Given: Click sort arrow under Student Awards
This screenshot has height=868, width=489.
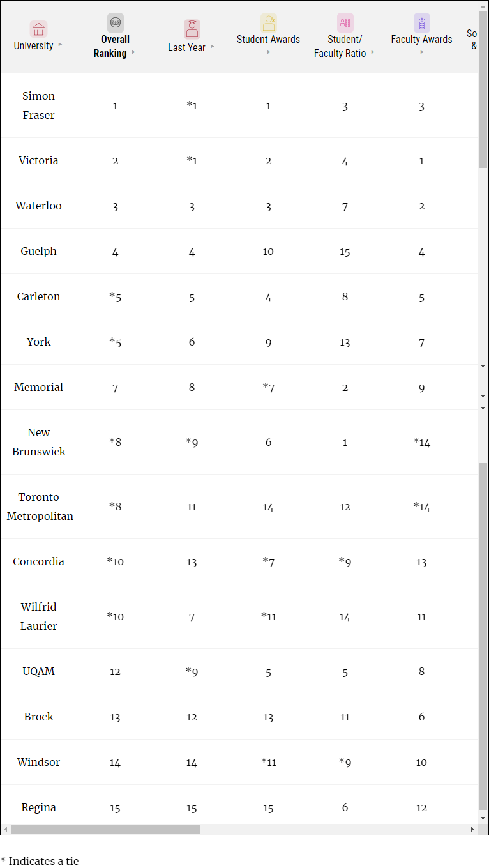Looking at the screenshot, I should (x=268, y=52).
